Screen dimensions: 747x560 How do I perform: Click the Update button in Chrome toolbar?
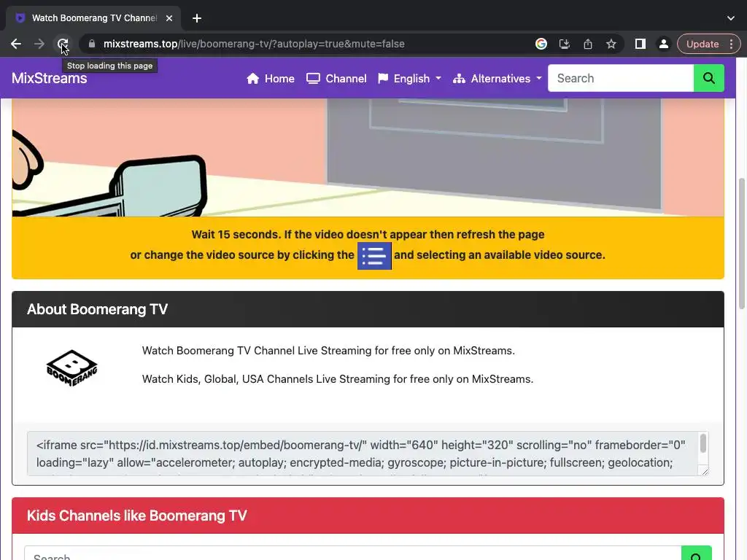[703, 44]
